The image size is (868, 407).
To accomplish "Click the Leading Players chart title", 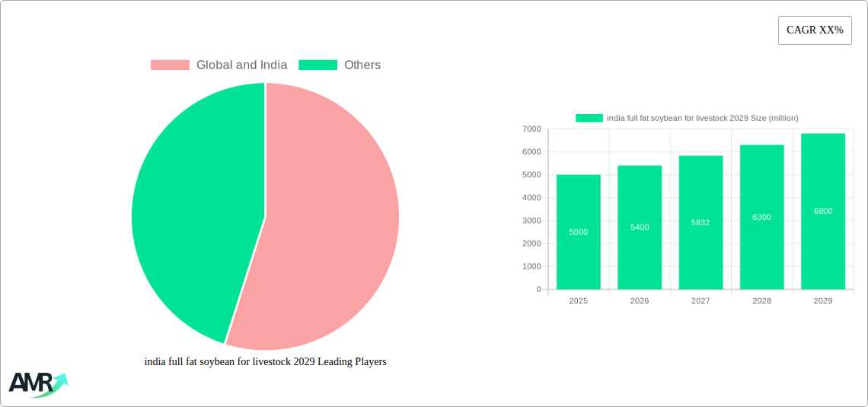I will coord(266,362).
